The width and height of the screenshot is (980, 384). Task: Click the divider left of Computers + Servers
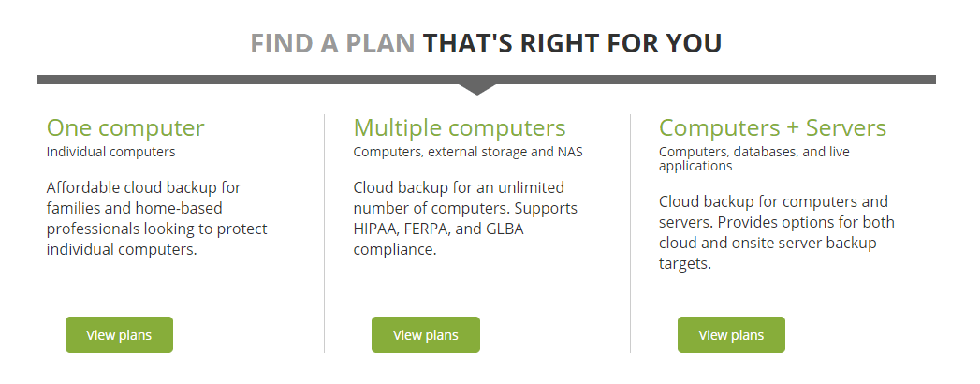[630, 233]
